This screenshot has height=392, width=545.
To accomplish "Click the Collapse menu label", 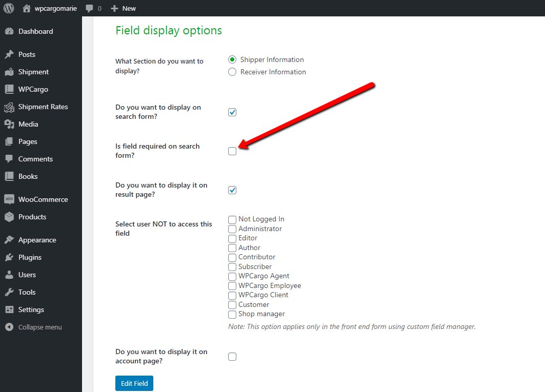I will (40, 327).
